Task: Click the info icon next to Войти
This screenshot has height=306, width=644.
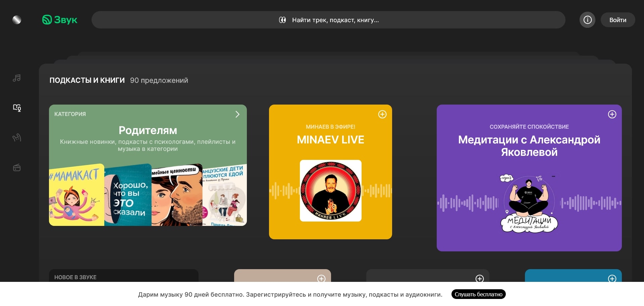Action: [587, 20]
